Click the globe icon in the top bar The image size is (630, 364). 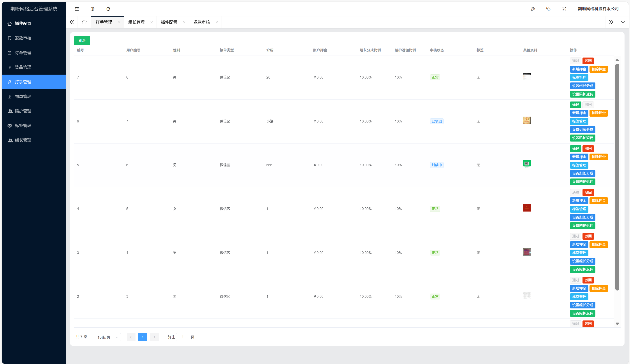point(93,9)
